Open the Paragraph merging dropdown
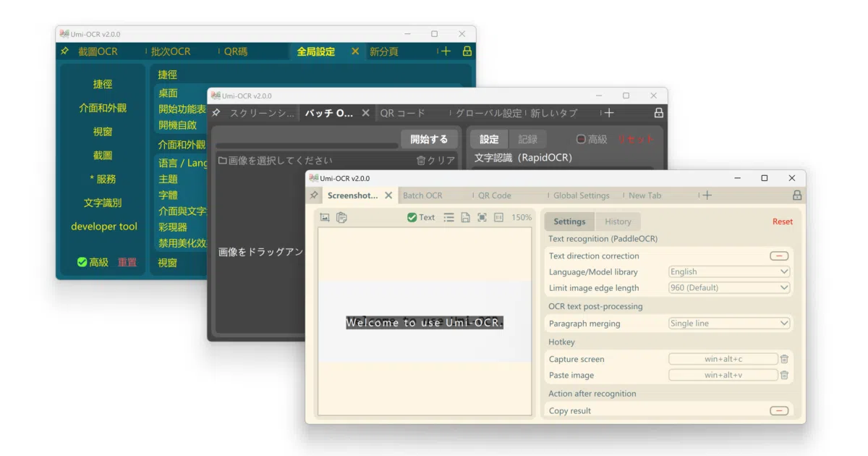This screenshot has width=868, height=456. point(729,324)
